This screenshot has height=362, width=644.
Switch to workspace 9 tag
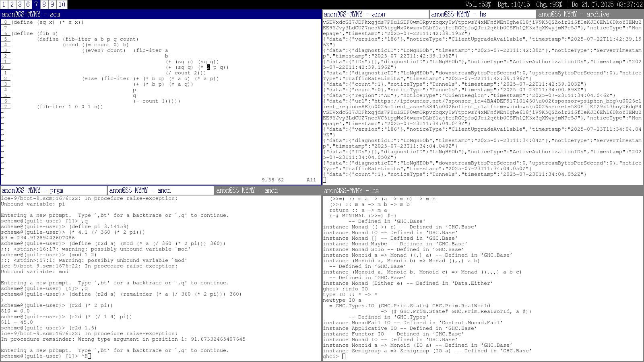[52, 4]
